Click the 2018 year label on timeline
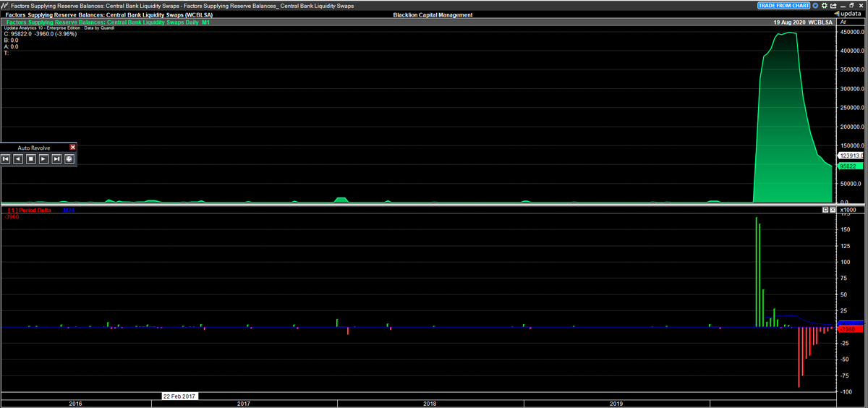868x408 pixels. pos(430,403)
